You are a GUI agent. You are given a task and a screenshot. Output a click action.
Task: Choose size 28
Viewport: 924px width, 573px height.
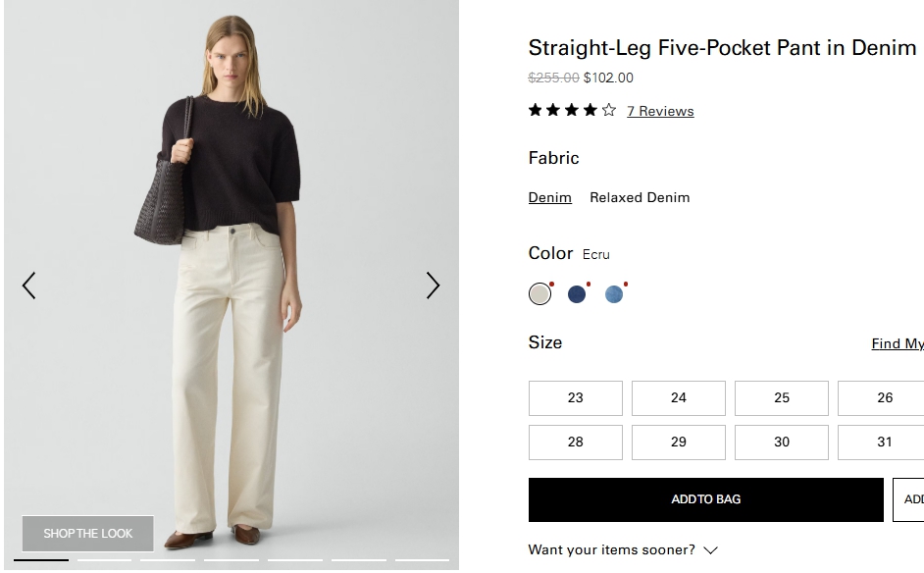pos(575,442)
